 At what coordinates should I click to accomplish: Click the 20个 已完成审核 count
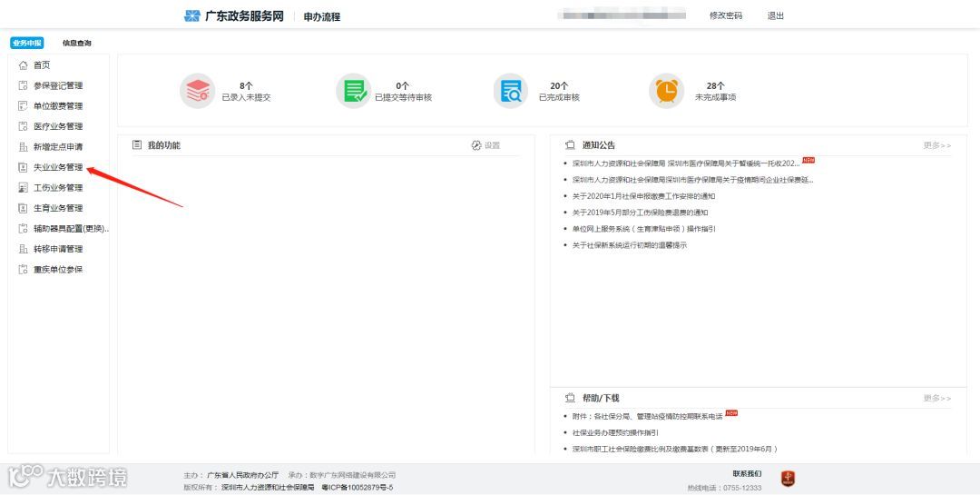(559, 85)
